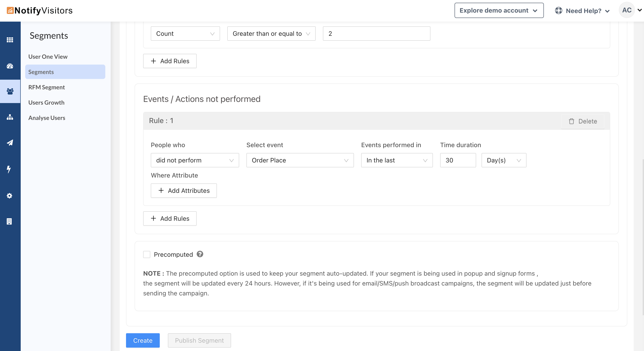644x351 pixels.
Task: Open the Order Place event dropdown
Action: pyautogui.click(x=300, y=160)
